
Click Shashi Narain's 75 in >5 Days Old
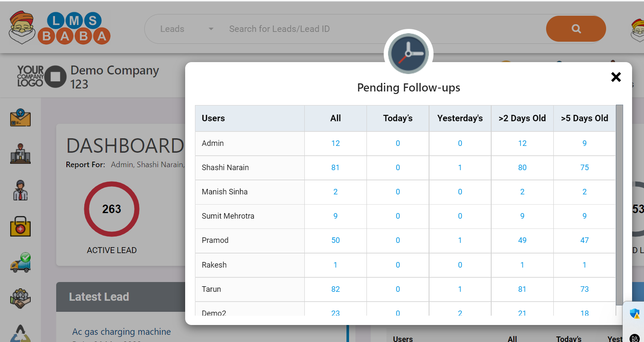pyautogui.click(x=584, y=167)
